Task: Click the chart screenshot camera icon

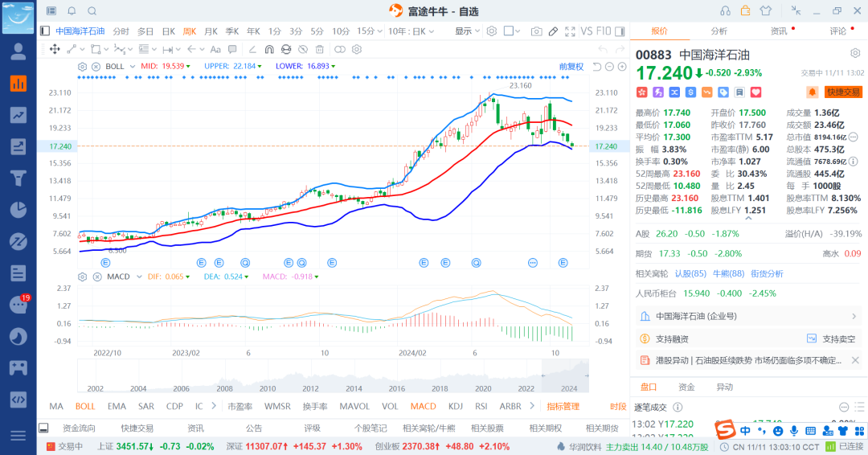Action: click(536, 31)
